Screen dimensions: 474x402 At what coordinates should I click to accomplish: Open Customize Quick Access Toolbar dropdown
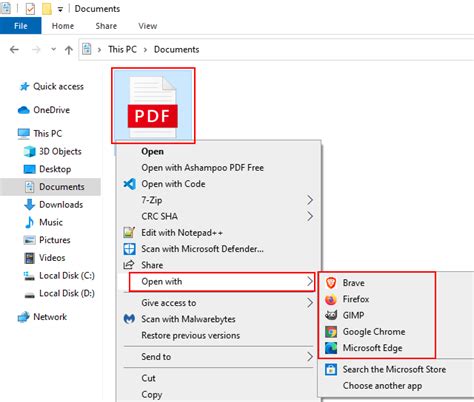point(60,10)
